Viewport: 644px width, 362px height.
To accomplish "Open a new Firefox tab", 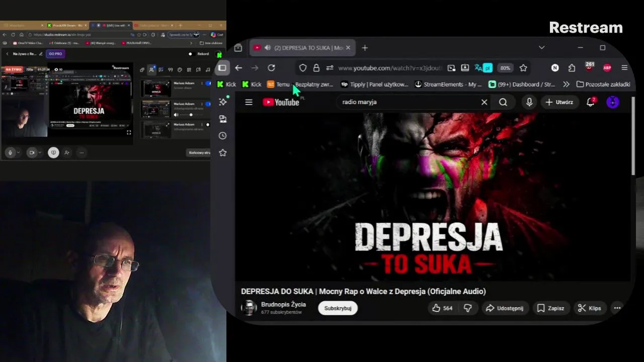I will [x=365, y=48].
